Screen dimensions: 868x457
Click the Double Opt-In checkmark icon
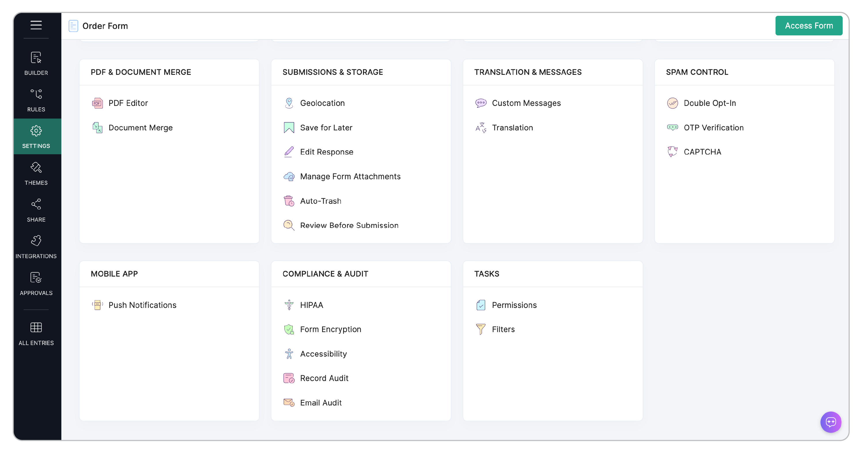[672, 103]
